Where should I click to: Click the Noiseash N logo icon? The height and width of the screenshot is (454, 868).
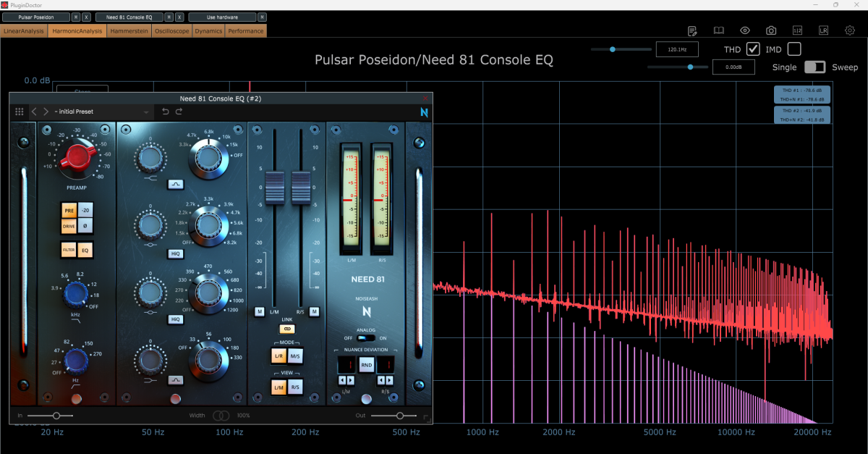point(425,112)
